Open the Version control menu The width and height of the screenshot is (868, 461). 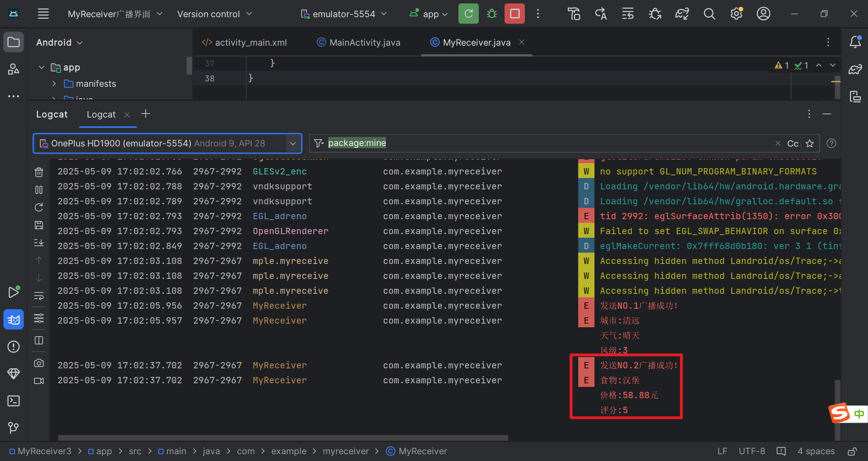(214, 14)
